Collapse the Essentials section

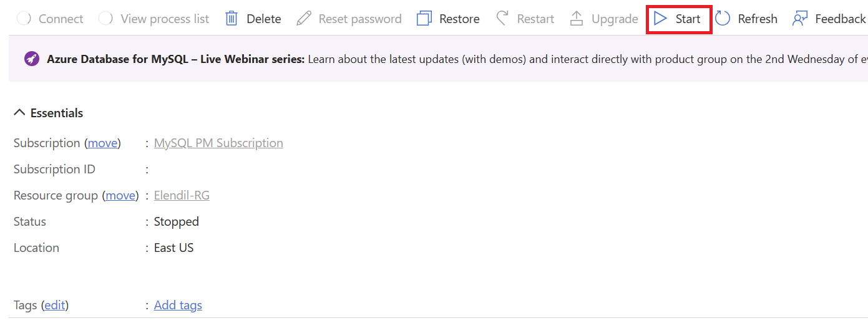click(x=20, y=113)
